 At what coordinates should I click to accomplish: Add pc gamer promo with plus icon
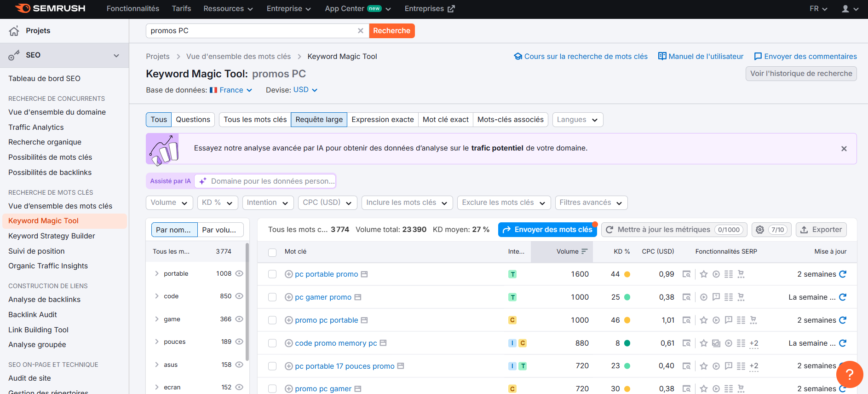289,297
